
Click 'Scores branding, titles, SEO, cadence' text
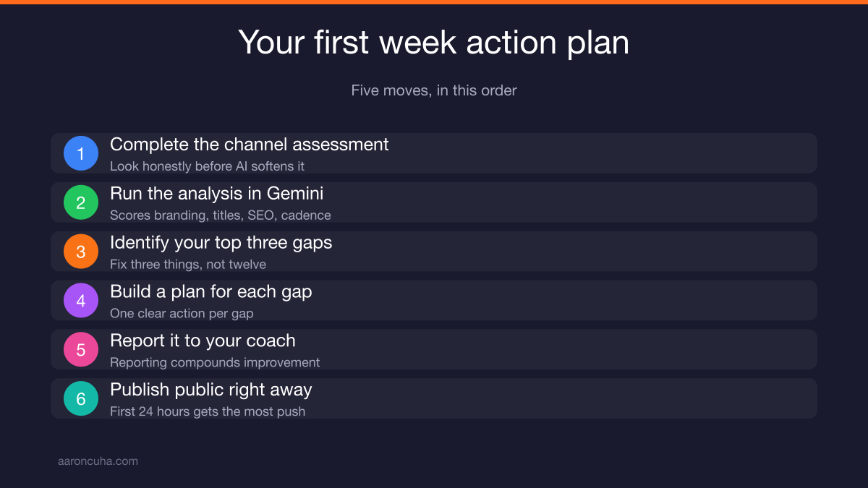[221, 215]
